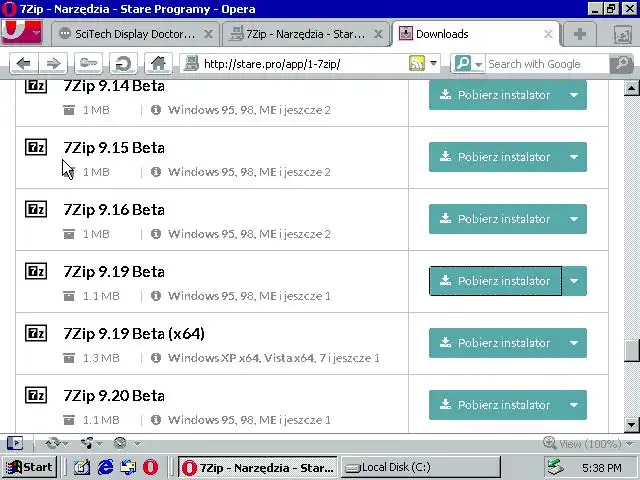Open the Opera main menu button
Viewport: 640px width, 480px height.
click(x=22, y=32)
